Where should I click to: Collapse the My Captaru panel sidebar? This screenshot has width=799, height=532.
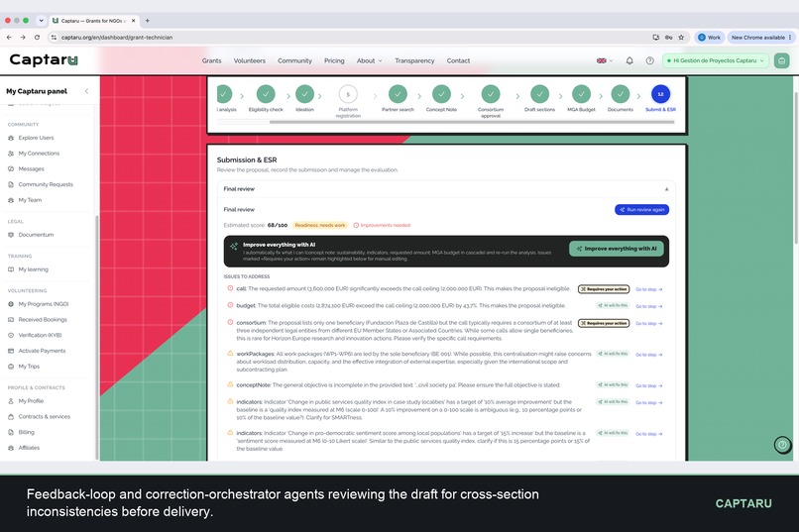[86, 91]
